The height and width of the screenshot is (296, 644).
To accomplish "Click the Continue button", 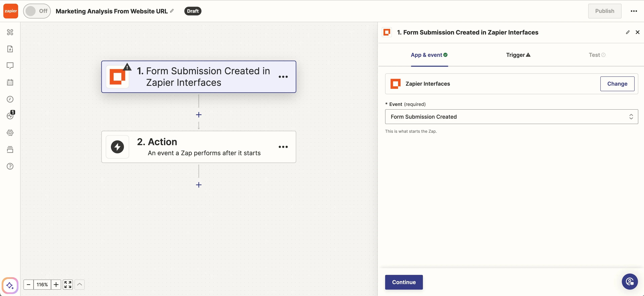I will (x=403, y=282).
